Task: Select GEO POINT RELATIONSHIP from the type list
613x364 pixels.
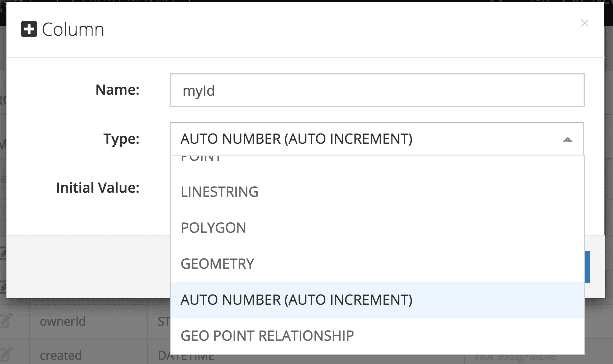Action: (x=267, y=335)
